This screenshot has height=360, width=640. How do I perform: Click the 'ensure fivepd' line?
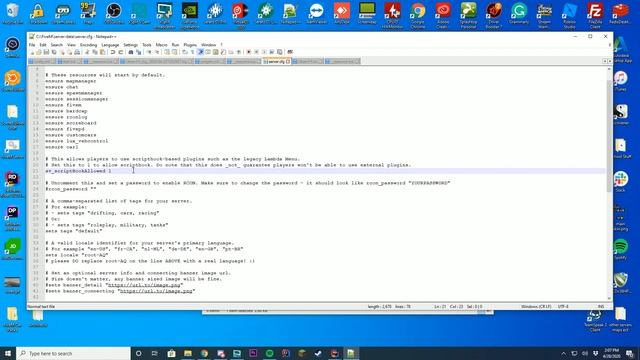click(64, 129)
